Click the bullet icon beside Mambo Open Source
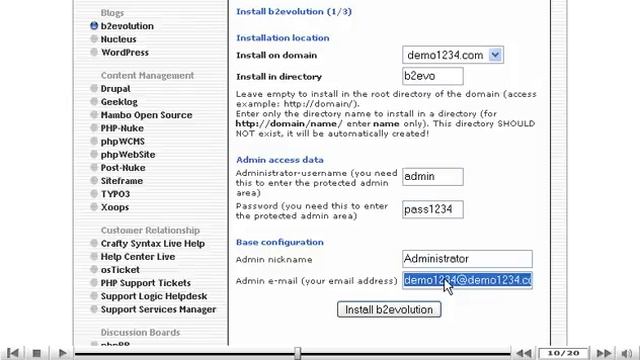This screenshot has width=640, height=360. click(x=94, y=115)
